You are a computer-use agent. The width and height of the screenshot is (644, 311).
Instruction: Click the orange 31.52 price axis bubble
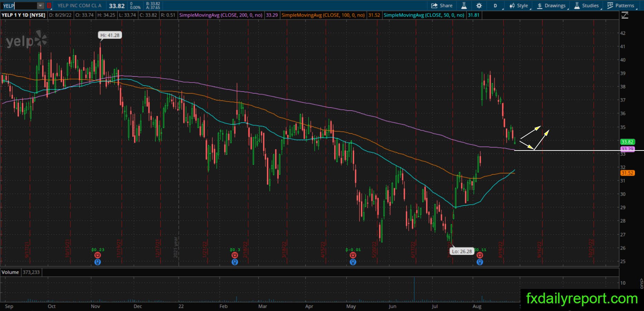pyautogui.click(x=627, y=173)
